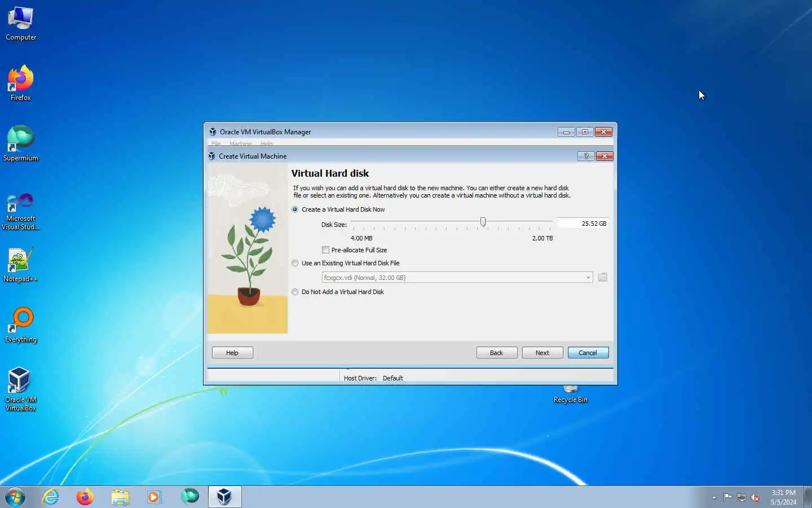Select the Supermium desktop shortcut
812x508 pixels.
point(21,144)
